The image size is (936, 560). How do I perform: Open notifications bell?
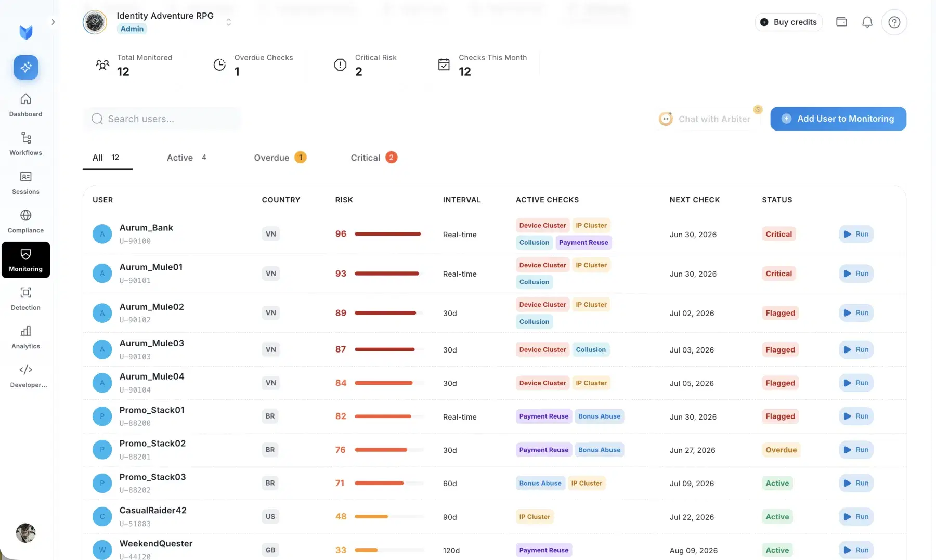tap(867, 22)
